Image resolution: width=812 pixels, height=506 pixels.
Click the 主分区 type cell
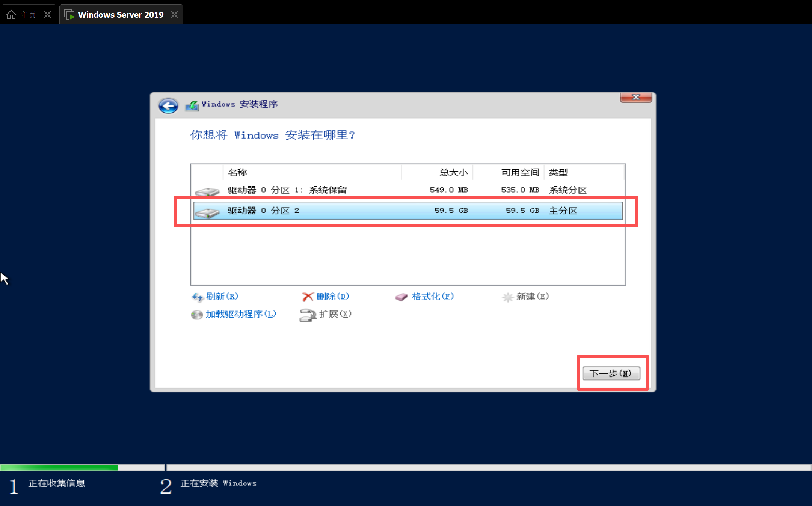point(563,211)
